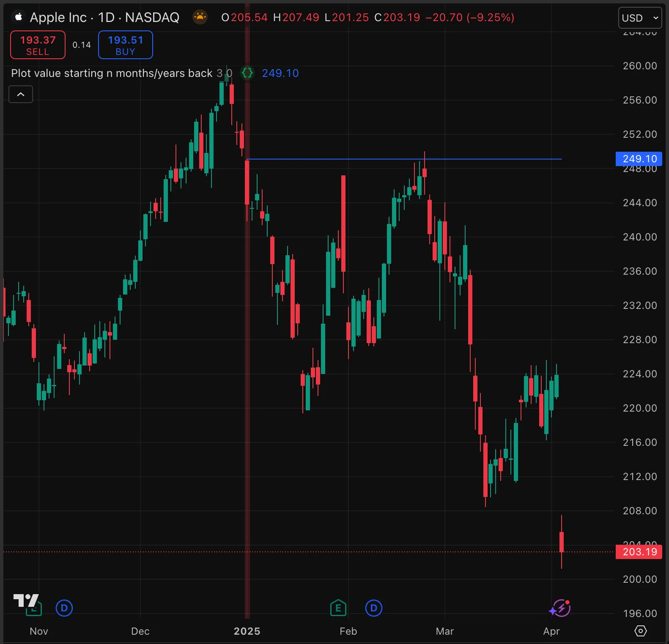669x644 pixels.
Task: Open chart settings hexagon icon at bottom right
Action: pyautogui.click(x=641, y=631)
